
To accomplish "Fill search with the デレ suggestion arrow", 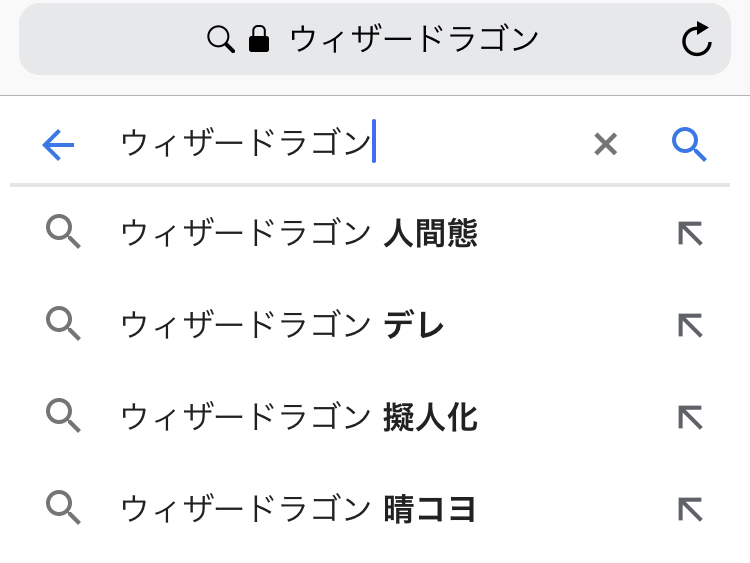I will (x=690, y=325).
